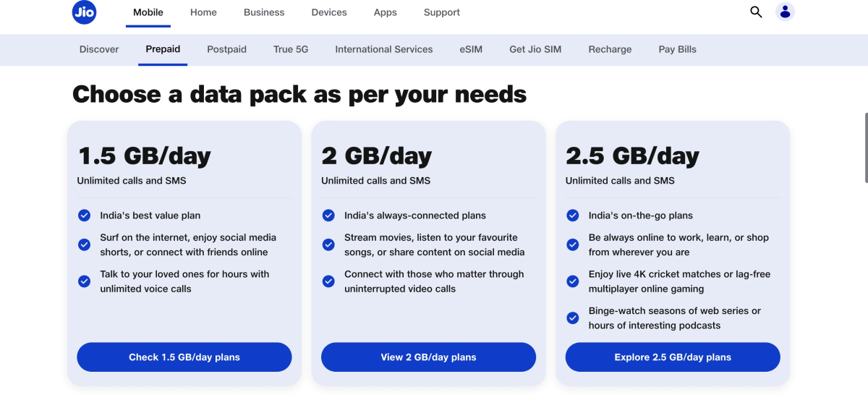868x413 pixels.
Task: Open Apps in the top menu
Action: 386,12
